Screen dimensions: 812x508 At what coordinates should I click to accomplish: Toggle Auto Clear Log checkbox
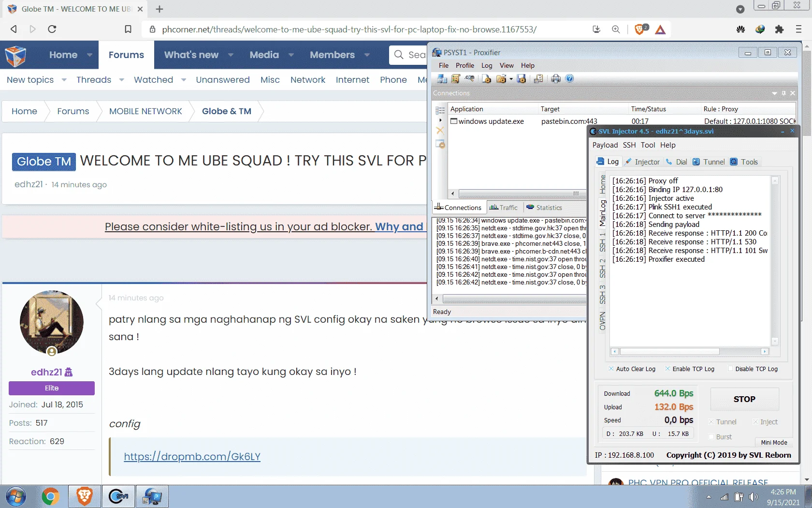tap(612, 369)
